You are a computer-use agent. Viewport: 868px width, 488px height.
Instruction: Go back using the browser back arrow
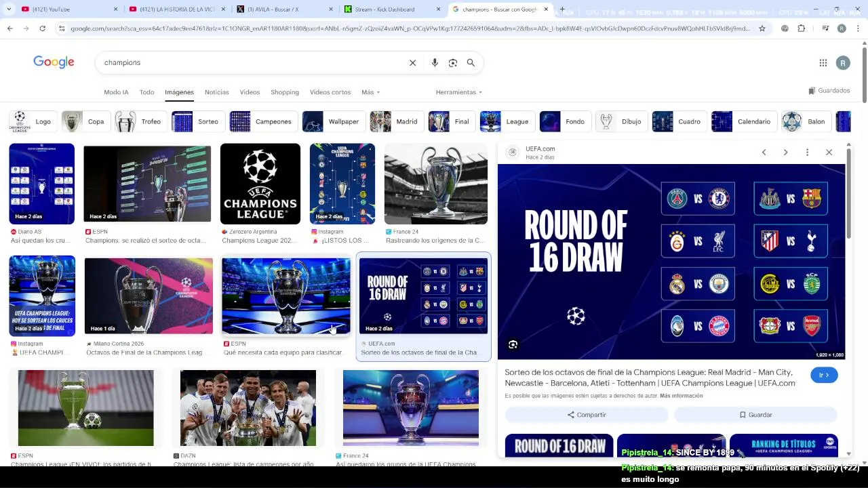coord(9,28)
